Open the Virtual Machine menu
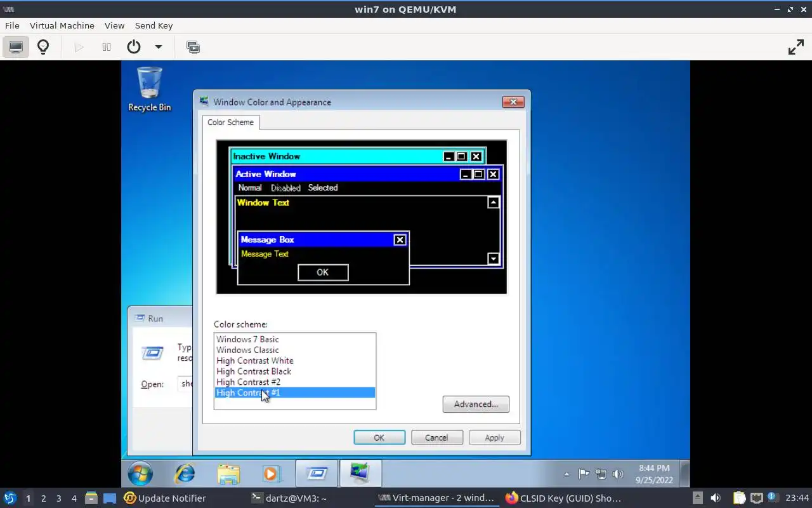812x508 pixels. (62, 25)
